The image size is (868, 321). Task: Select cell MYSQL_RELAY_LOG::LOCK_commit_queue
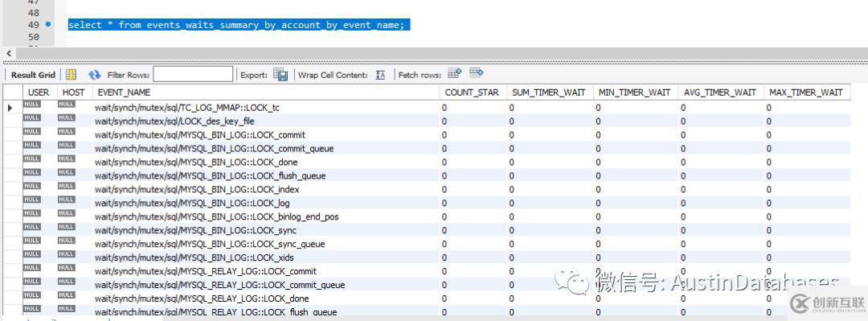219,285
